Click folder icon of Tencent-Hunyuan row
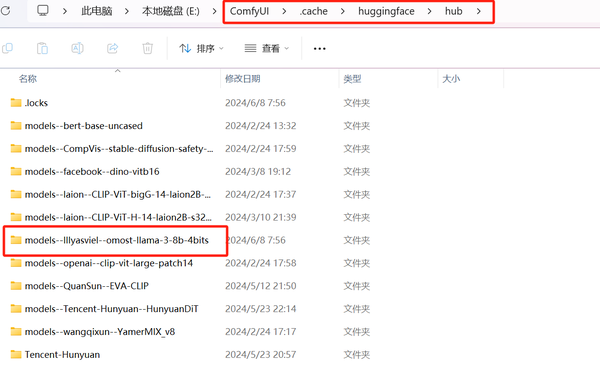The width and height of the screenshot is (600, 371). tap(16, 355)
